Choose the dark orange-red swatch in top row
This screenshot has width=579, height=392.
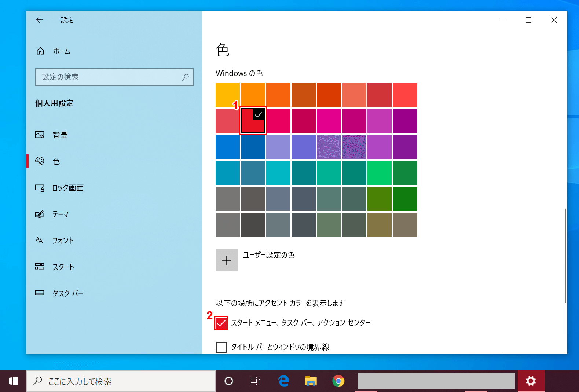click(329, 95)
